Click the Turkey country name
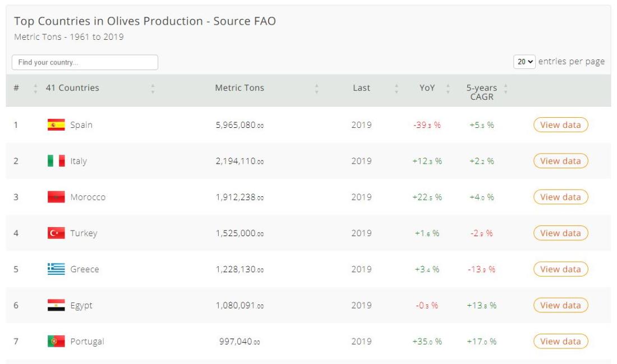 click(x=84, y=233)
